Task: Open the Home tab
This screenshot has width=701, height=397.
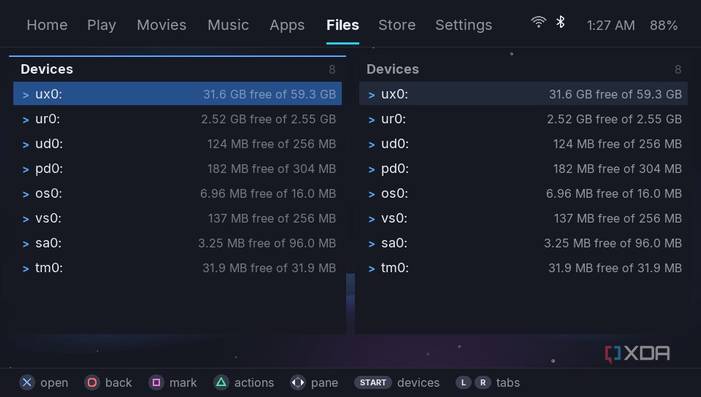Action: point(47,25)
